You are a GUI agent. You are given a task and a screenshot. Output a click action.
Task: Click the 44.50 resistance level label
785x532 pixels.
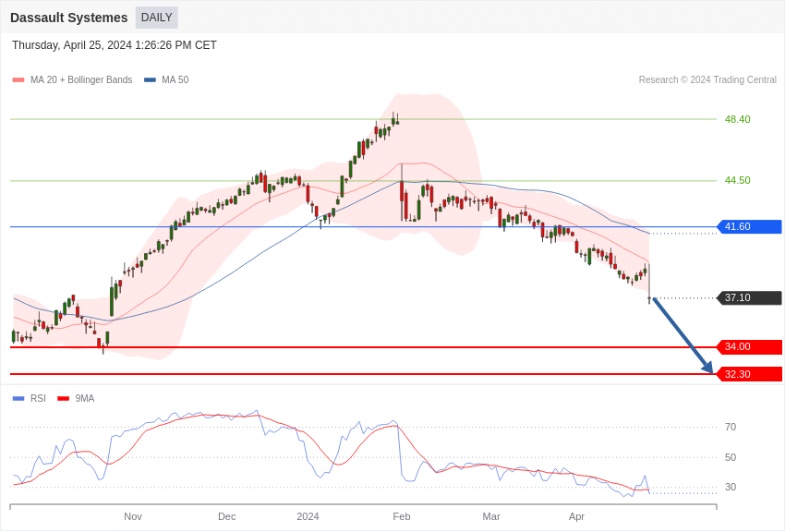pos(737,180)
